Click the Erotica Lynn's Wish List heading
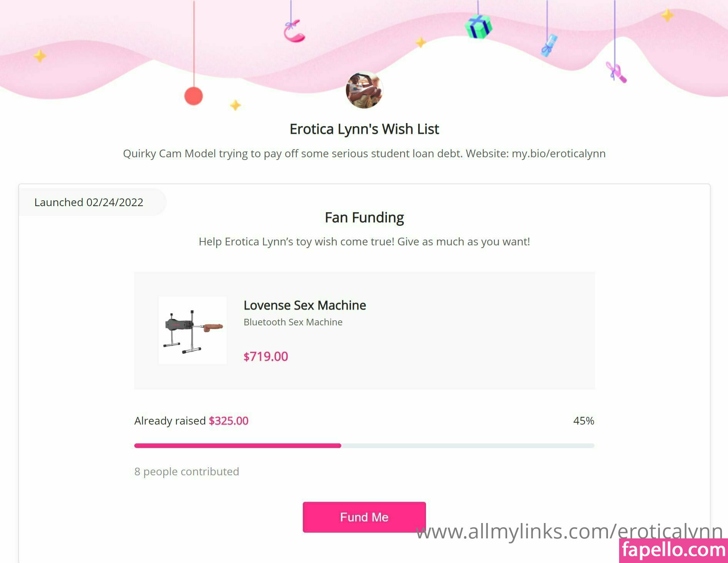 click(364, 129)
